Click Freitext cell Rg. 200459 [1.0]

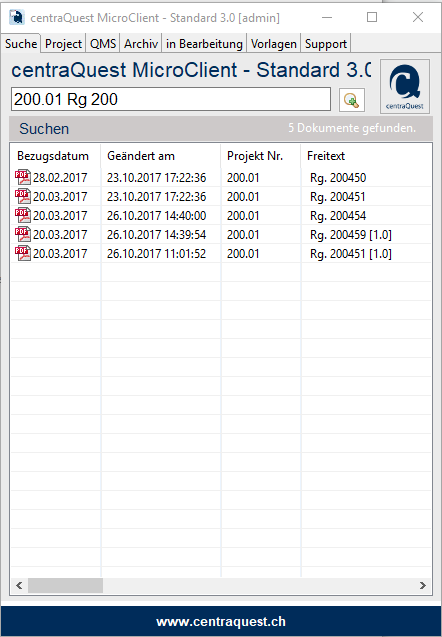tap(351, 234)
